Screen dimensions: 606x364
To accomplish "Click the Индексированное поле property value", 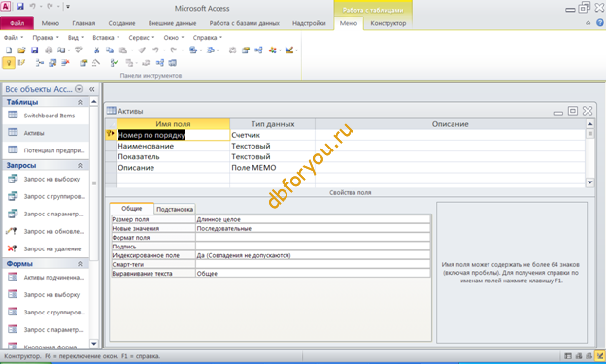I will (x=313, y=255).
